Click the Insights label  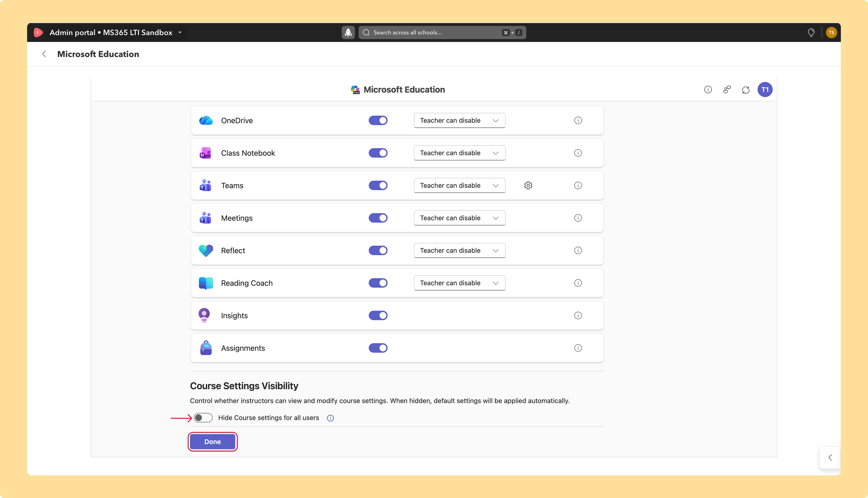[234, 316]
